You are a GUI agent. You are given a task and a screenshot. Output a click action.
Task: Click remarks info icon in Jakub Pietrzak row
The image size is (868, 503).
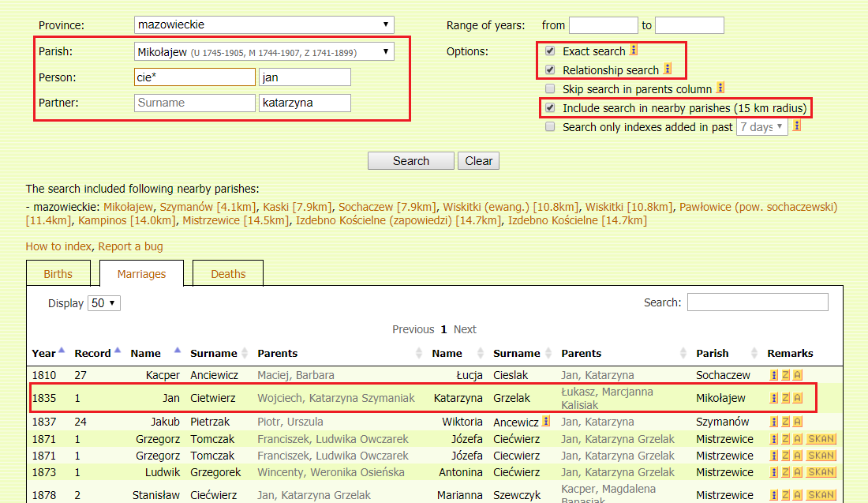[773, 422]
